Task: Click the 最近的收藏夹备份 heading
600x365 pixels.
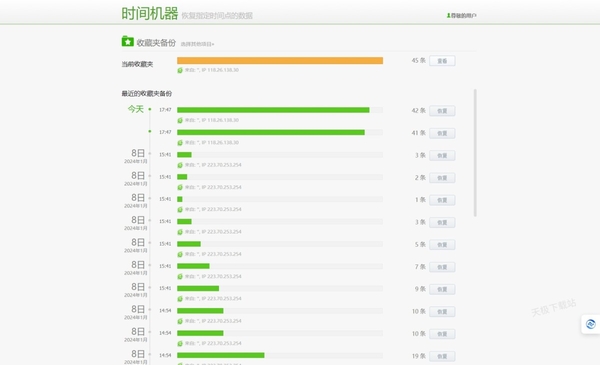Action: coord(147,94)
